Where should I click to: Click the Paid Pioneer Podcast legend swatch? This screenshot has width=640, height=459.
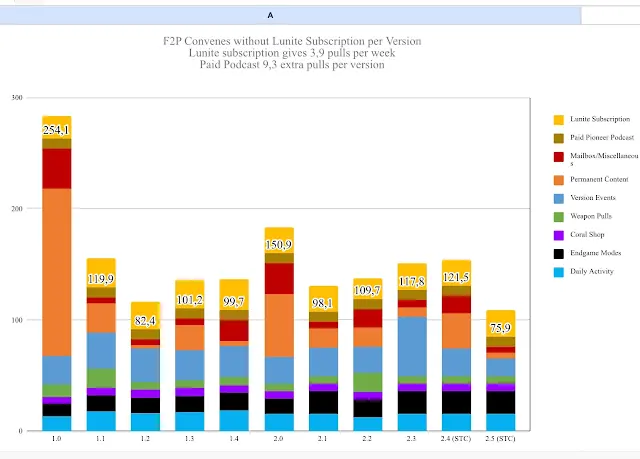(559, 138)
